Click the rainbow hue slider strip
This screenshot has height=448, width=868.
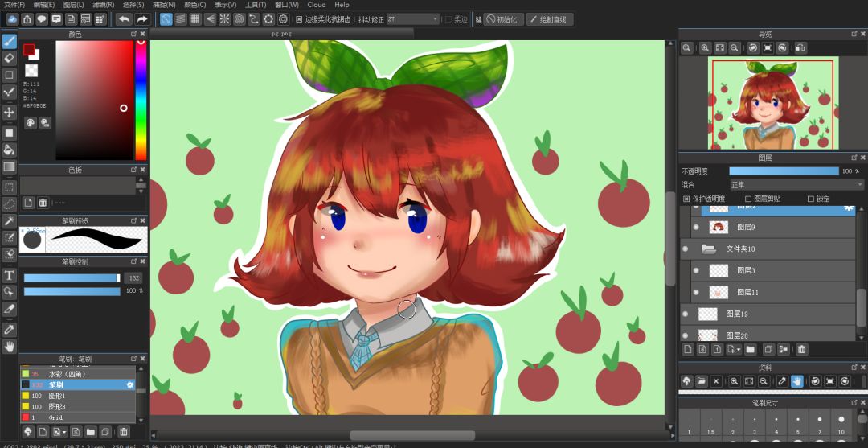141,100
